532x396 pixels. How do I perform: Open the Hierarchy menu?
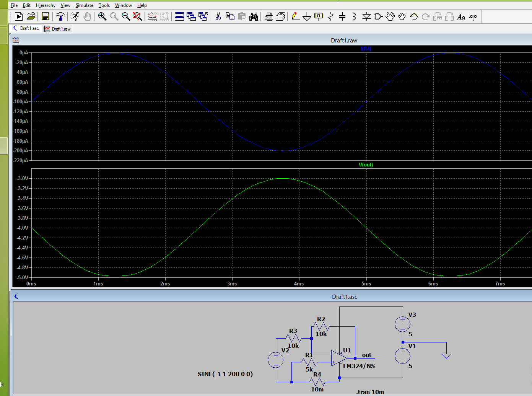46,5
